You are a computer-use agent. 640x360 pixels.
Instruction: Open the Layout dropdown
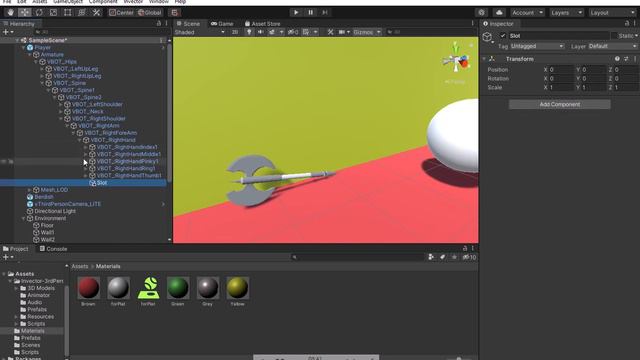click(613, 13)
